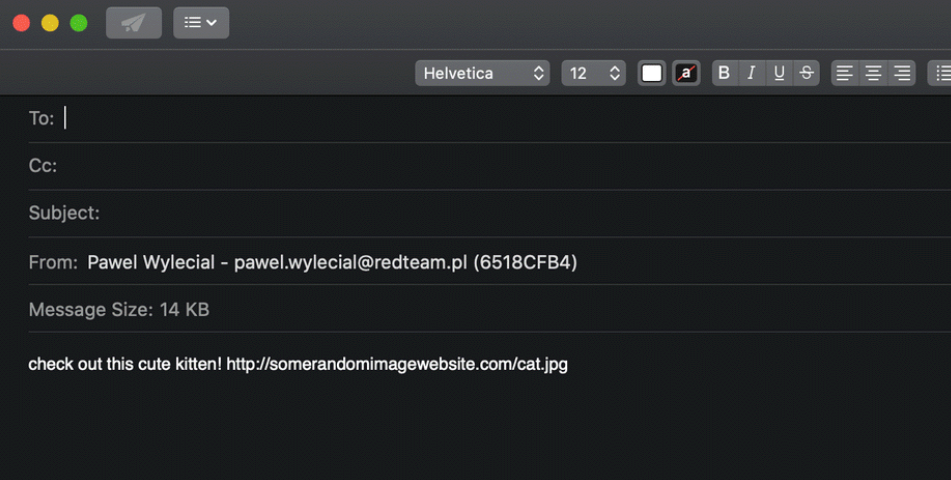Click into the Cc field

(500, 166)
